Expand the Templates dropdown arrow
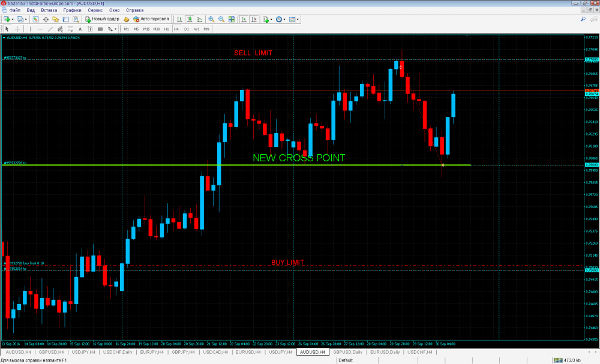Image resolution: width=600 pixels, height=364 pixels. click(x=298, y=19)
